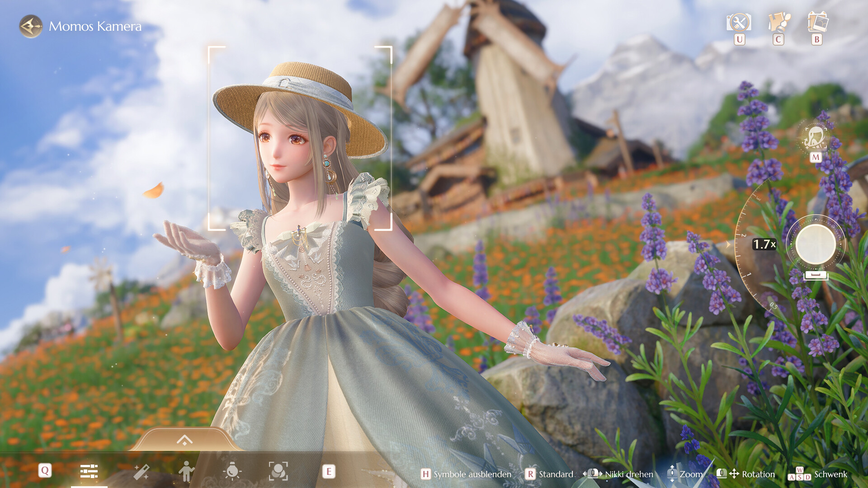Click the 1.7x zoom value label
The image size is (868, 488).
point(764,244)
